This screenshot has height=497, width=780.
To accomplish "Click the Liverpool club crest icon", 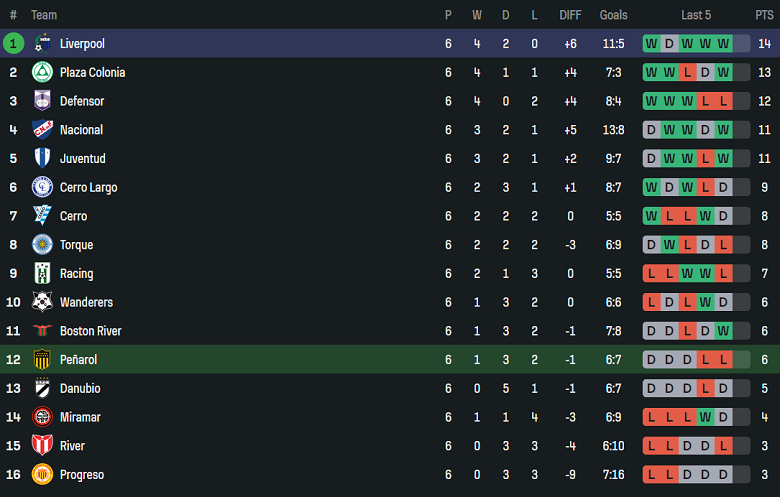I will click(42, 43).
